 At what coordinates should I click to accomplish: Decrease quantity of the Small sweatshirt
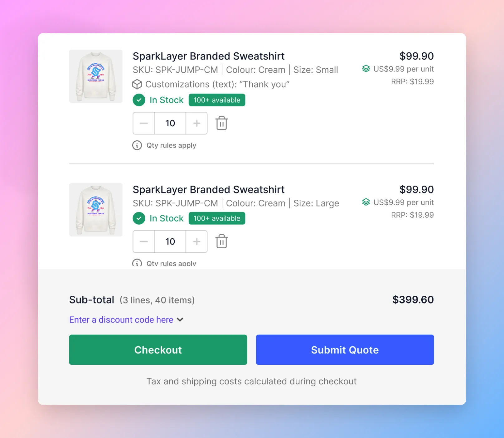[x=144, y=123]
